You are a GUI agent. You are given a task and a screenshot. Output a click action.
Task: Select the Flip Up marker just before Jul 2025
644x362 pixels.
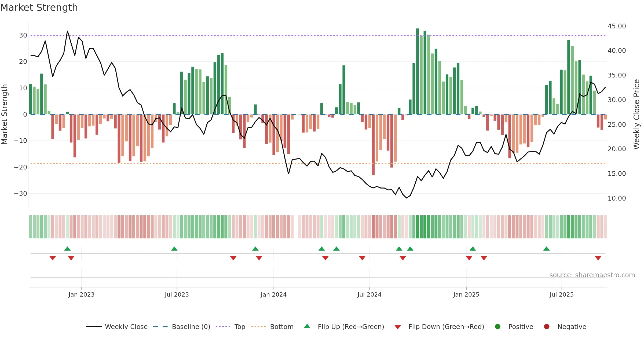[x=547, y=249]
